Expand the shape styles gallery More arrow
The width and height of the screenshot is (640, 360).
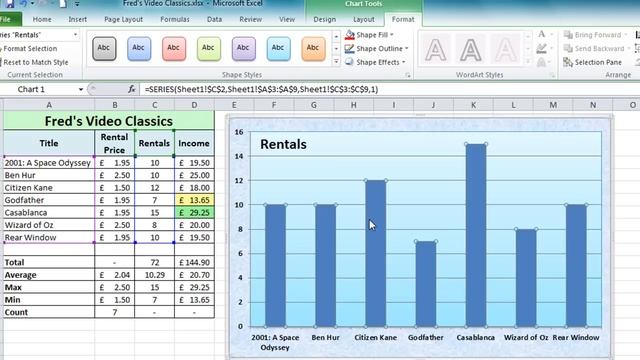point(336,62)
